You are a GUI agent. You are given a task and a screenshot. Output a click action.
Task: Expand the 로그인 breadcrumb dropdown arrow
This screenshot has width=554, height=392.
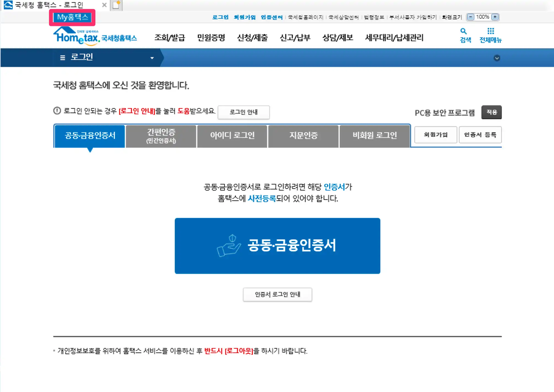click(x=152, y=58)
